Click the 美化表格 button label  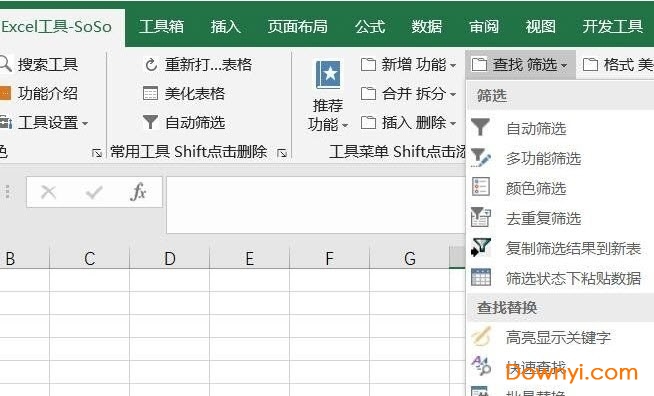click(195, 93)
